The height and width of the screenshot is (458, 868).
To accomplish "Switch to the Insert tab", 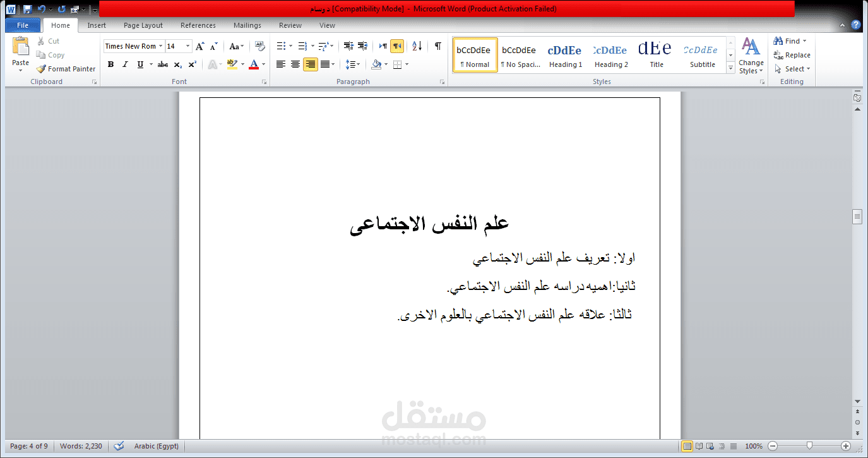I will point(97,25).
